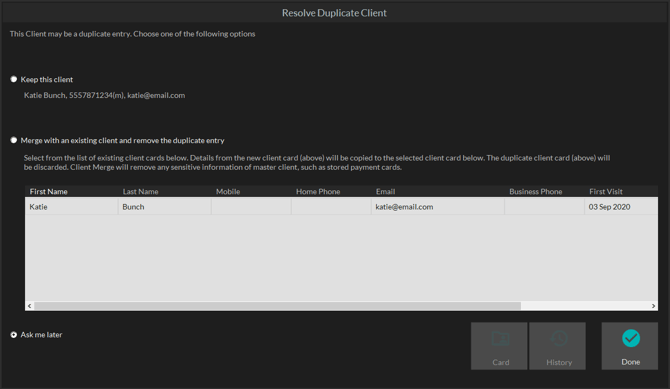
Task: Click the horizontal scrollbar thumb
Action: point(278,306)
